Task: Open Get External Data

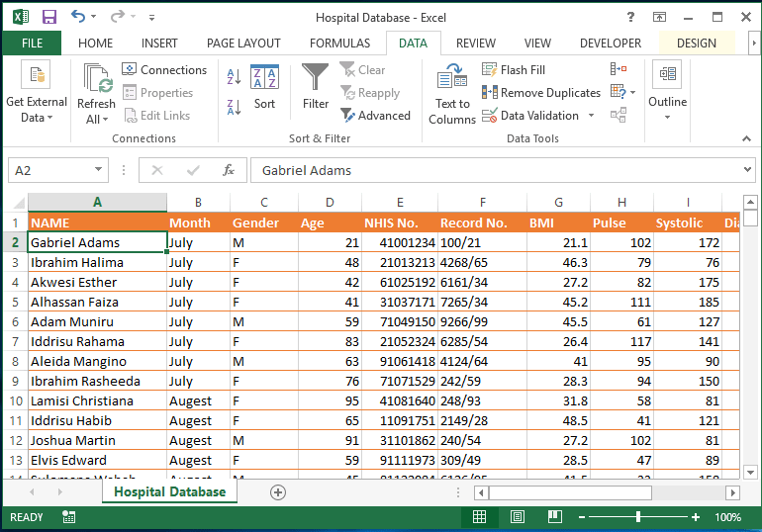Action: tap(37, 92)
